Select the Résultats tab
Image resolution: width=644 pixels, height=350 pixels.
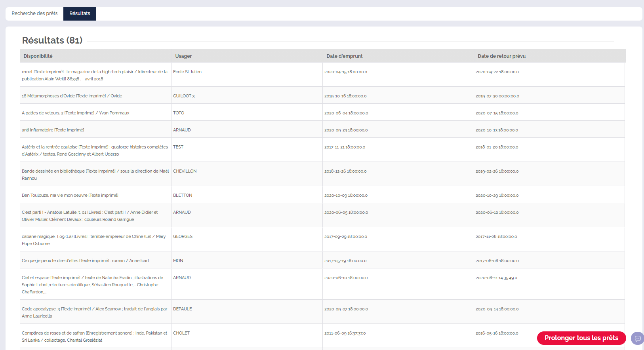(x=80, y=13)
